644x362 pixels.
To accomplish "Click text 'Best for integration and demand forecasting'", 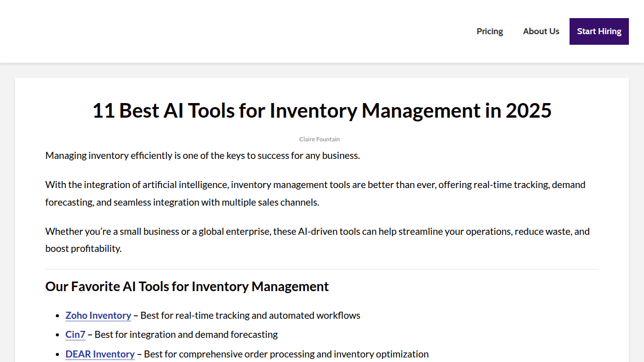I will [186, 334].
